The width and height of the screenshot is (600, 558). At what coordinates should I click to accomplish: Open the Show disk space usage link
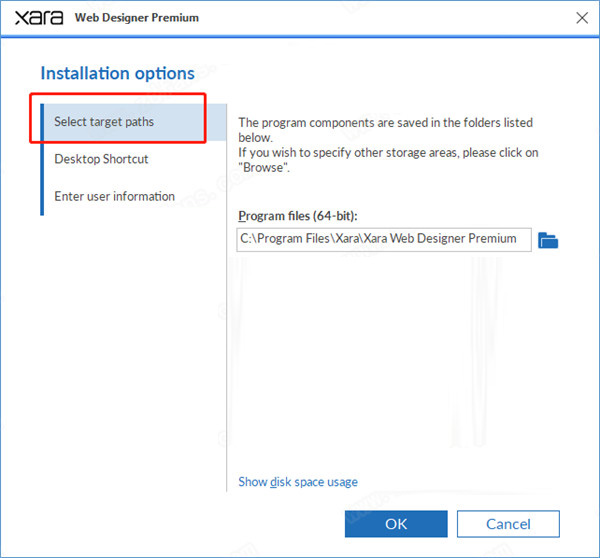click(x=298, y=482)
